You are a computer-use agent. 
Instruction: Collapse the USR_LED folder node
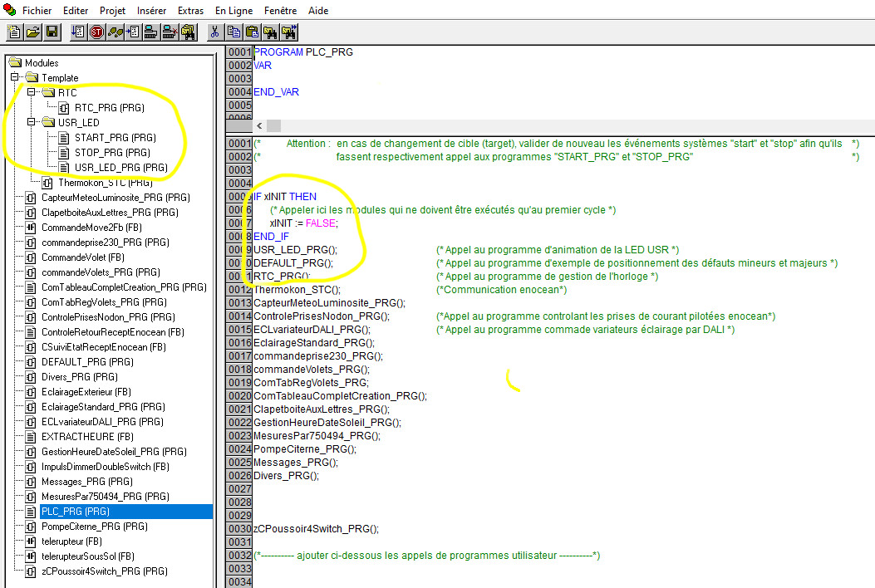(31, 123)
